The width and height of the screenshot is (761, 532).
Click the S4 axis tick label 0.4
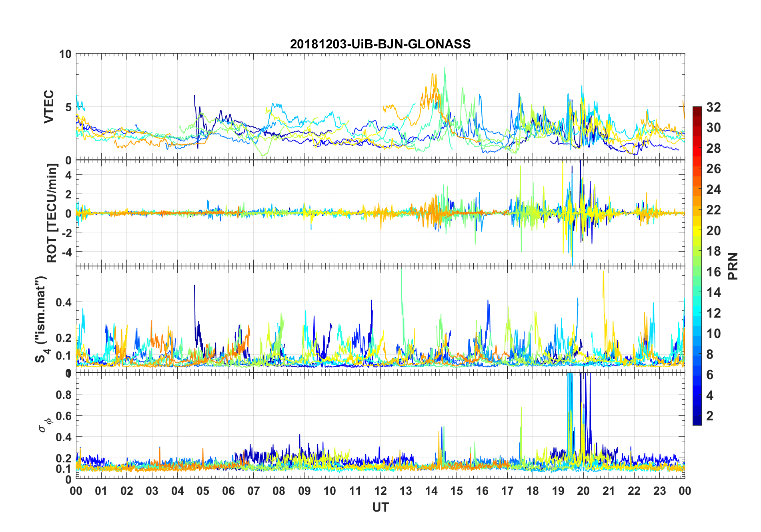pos(64,302)
